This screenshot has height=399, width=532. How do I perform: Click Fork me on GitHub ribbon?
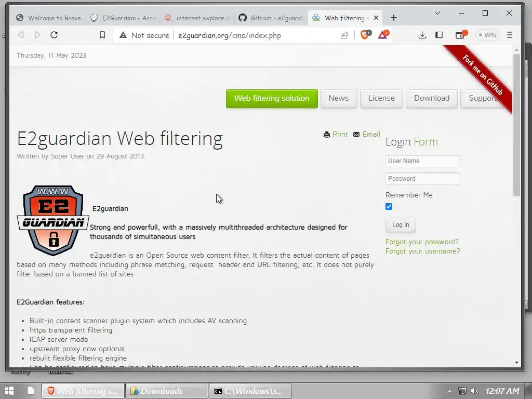click(483, 75)
